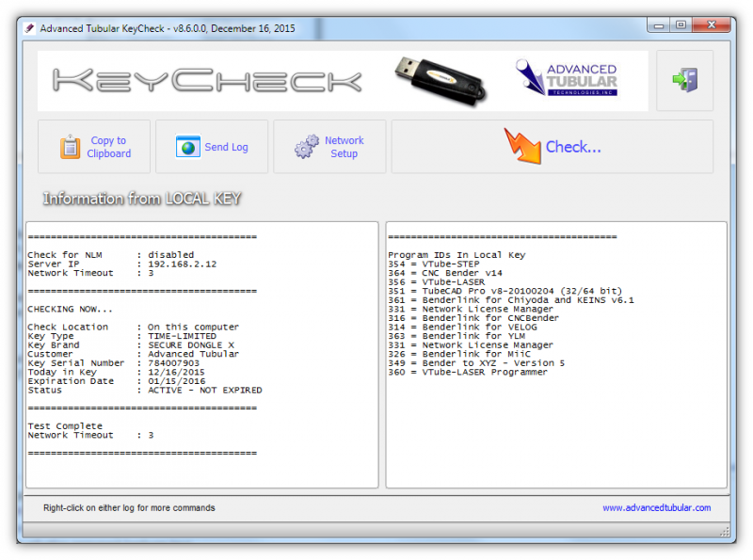This screenshot has height=560, width=753.
Task: Copy log via Copy to Clipboard label
Action: coord(109,147)
